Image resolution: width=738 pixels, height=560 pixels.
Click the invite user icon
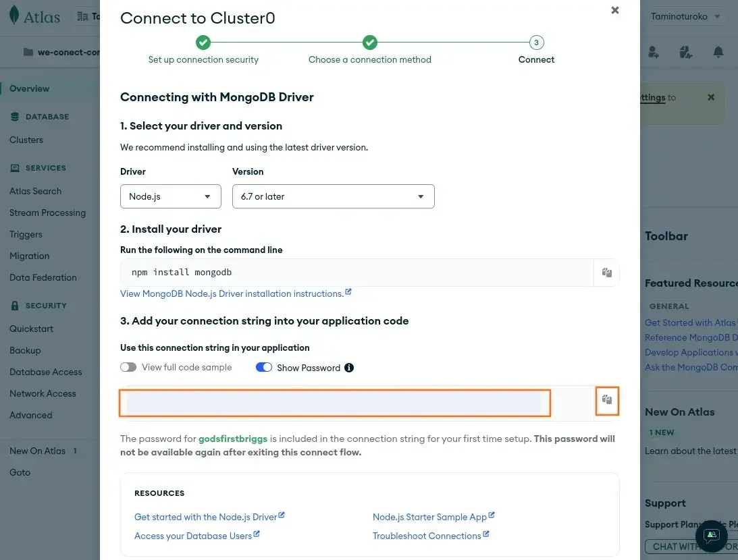653,52
